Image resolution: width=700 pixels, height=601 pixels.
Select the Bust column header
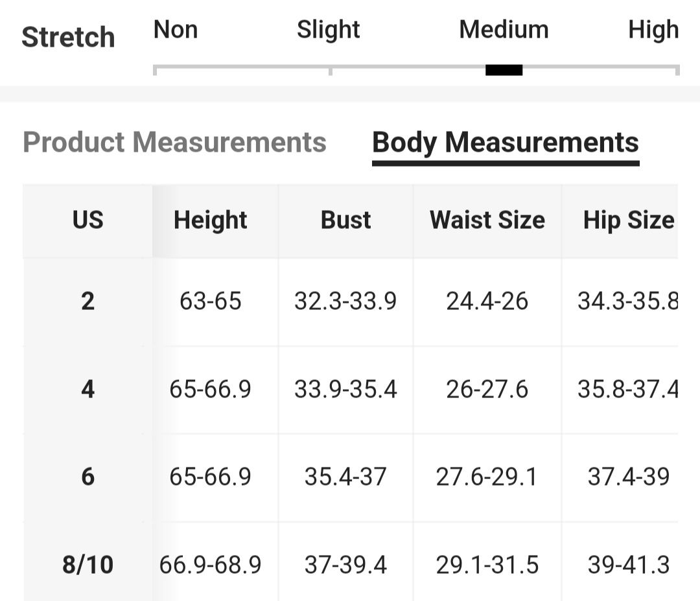pos(345,220)
